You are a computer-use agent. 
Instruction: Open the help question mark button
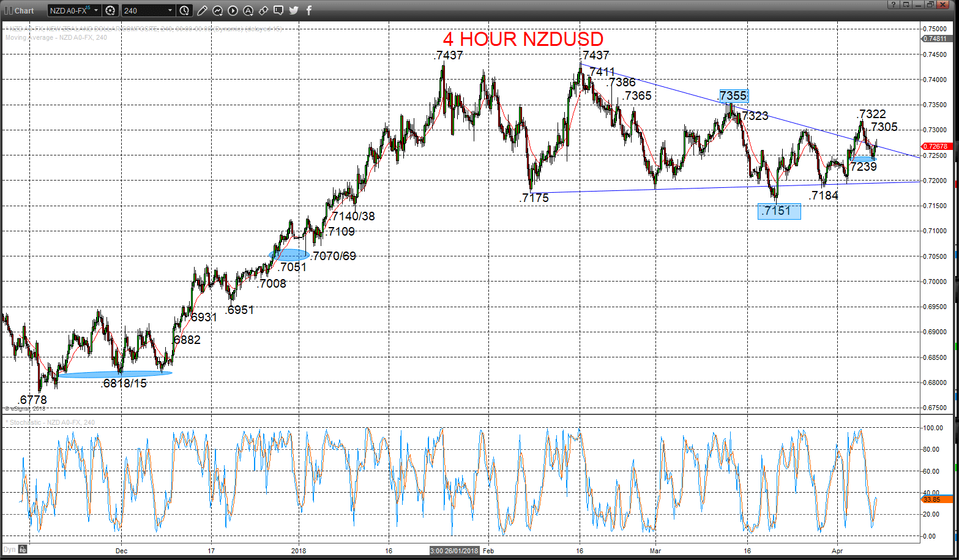tap(894, 4)
